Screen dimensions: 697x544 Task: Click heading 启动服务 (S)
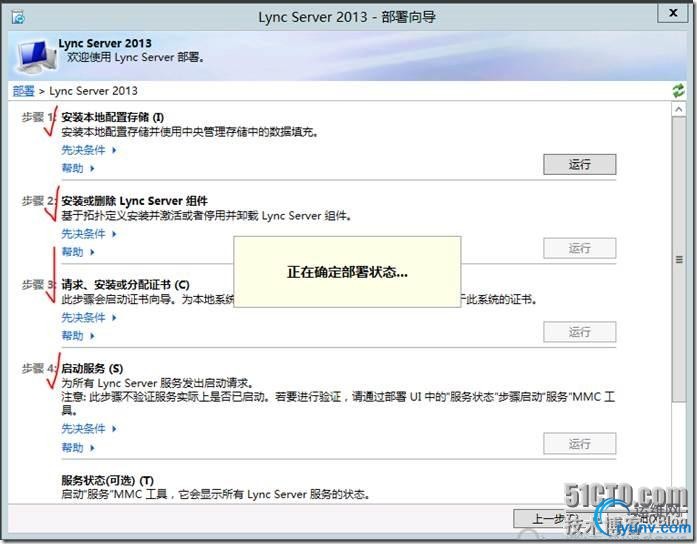(92, 368)
